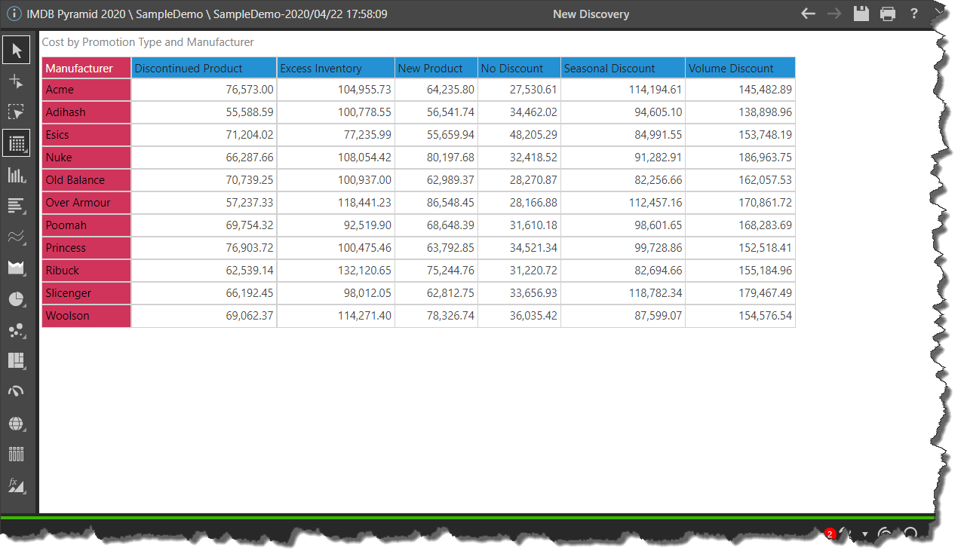The width and height of the screenshot is (964, 560).
Task: Select the Volume Discount column header
Action: click(739, 68)
